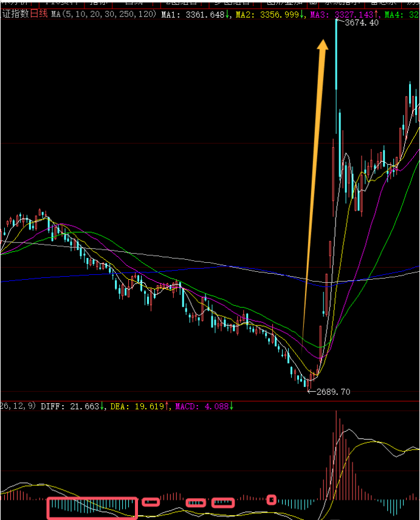Click the tall cyan candle at the peak
420x520 pixels.
click(x=336, y=55)
